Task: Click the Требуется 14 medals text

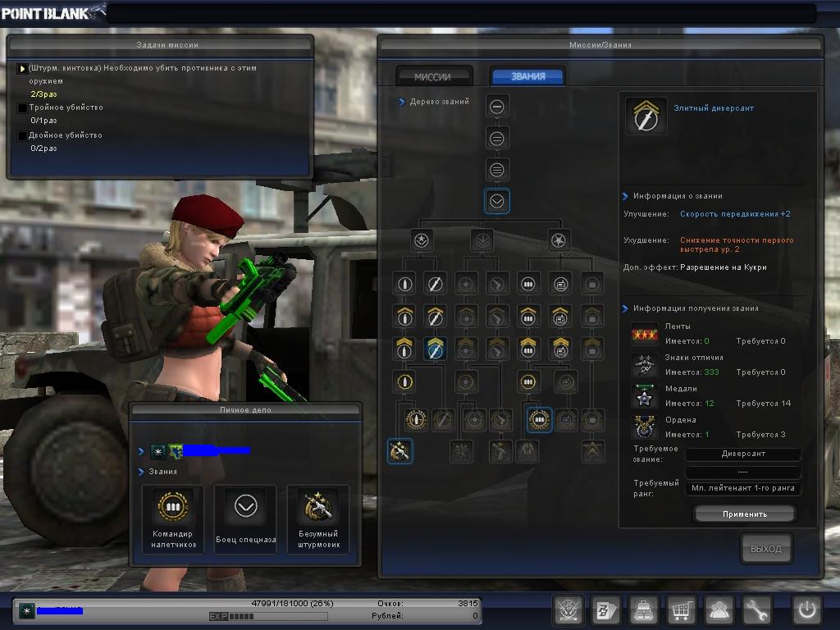Action: pos(764,404)
